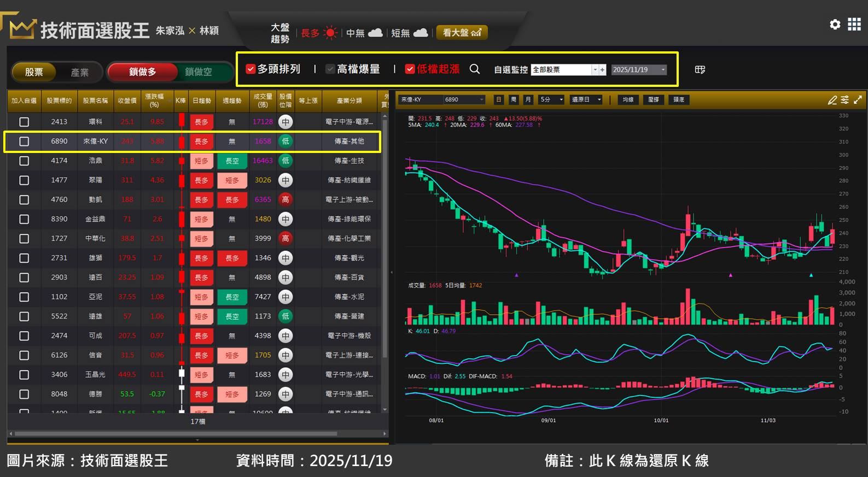Toggle the 多頭排列 checkbox

pos(251,69)
